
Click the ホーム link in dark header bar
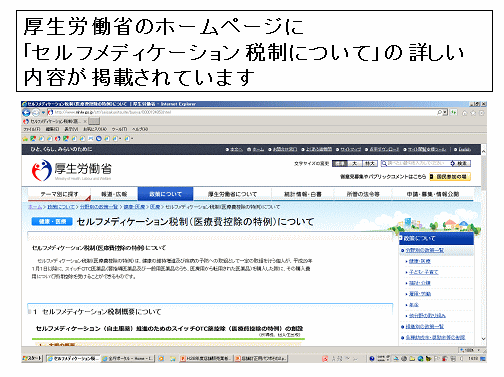(258, 149)
